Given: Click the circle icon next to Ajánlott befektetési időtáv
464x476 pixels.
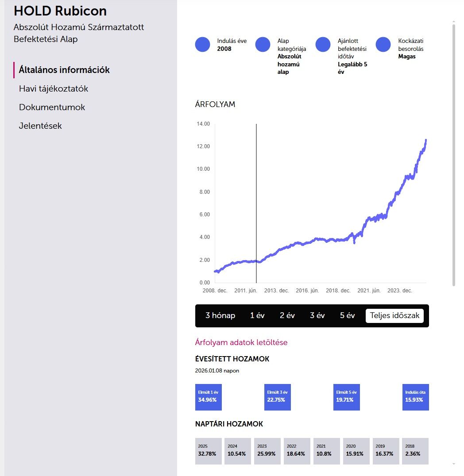Looking at the screenshot, I should (323, 45).
